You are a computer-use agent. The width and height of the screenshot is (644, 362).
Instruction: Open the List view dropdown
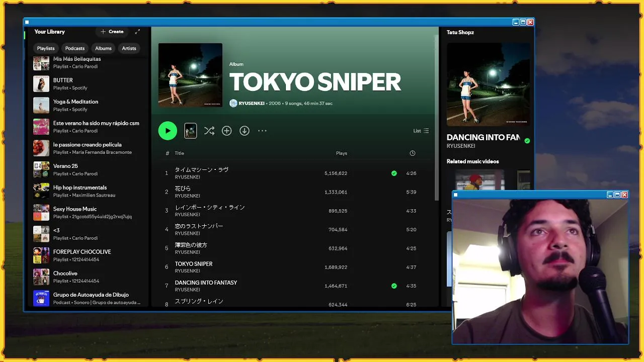point(421,131)
